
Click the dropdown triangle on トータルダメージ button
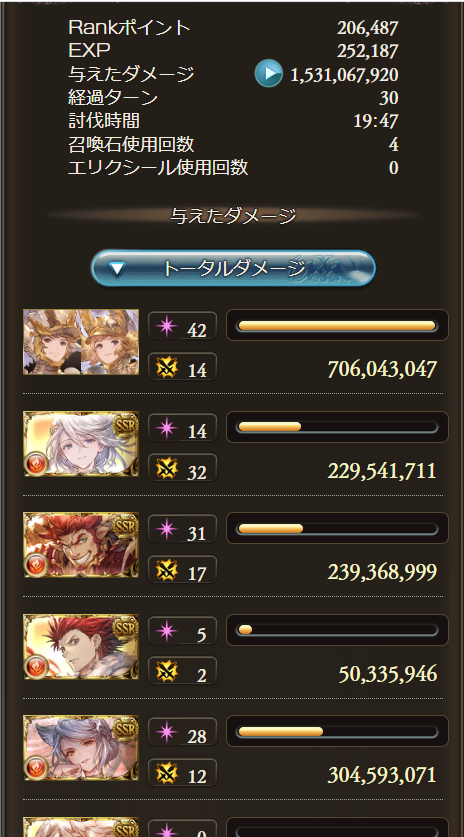(x=117, y=269)
